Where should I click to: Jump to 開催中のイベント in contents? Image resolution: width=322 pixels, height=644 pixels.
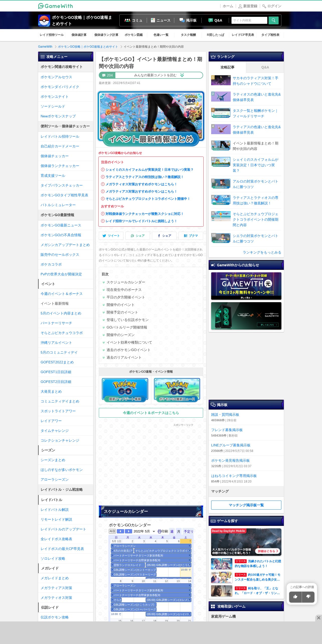[120, 305]
